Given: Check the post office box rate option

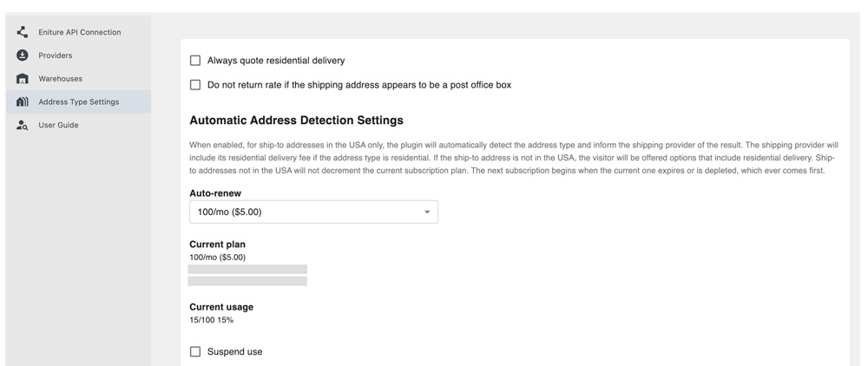Looking at the screenshot, I should (194, 85).
